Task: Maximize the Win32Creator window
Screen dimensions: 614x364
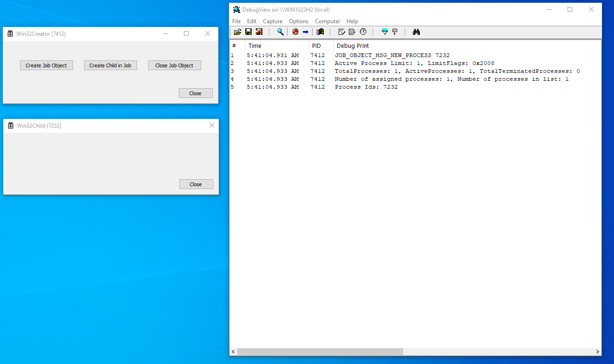Action: tap(186, 33)
